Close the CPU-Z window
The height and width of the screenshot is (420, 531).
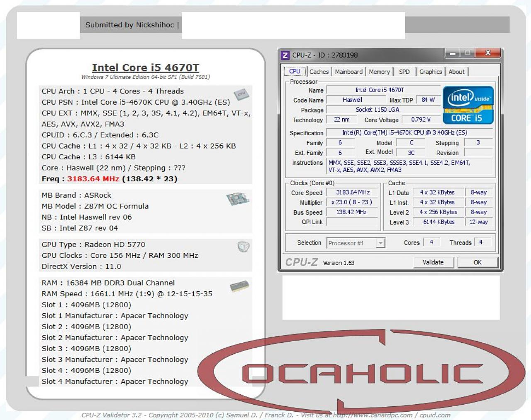coord(488,53)
